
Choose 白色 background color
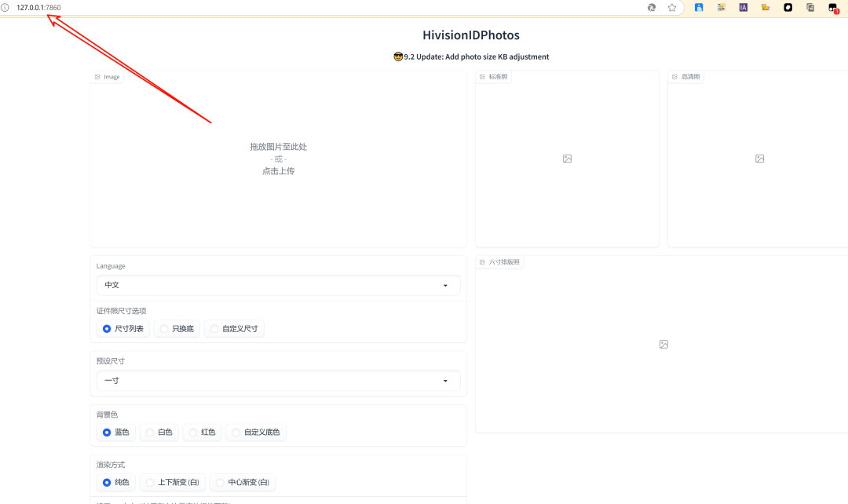159,432
